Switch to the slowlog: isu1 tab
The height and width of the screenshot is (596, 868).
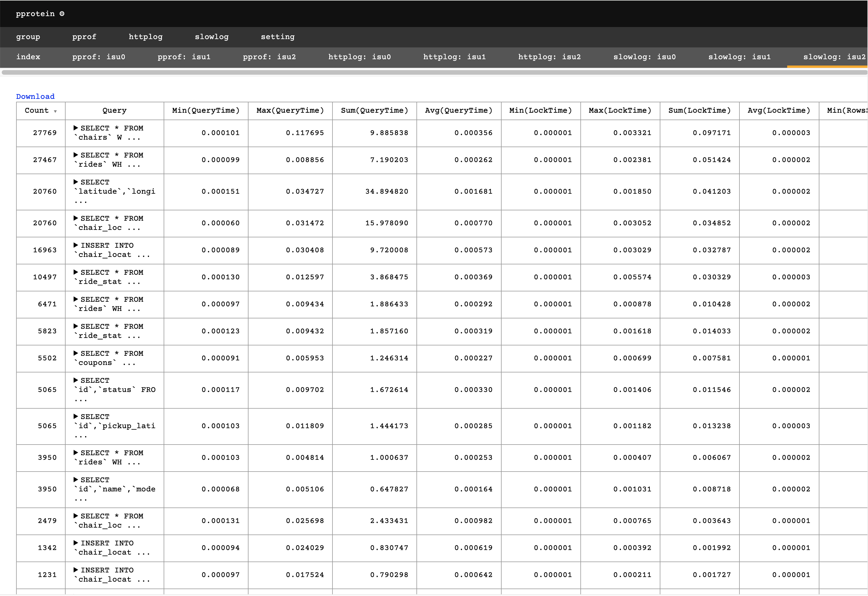[x=739, y=57]
